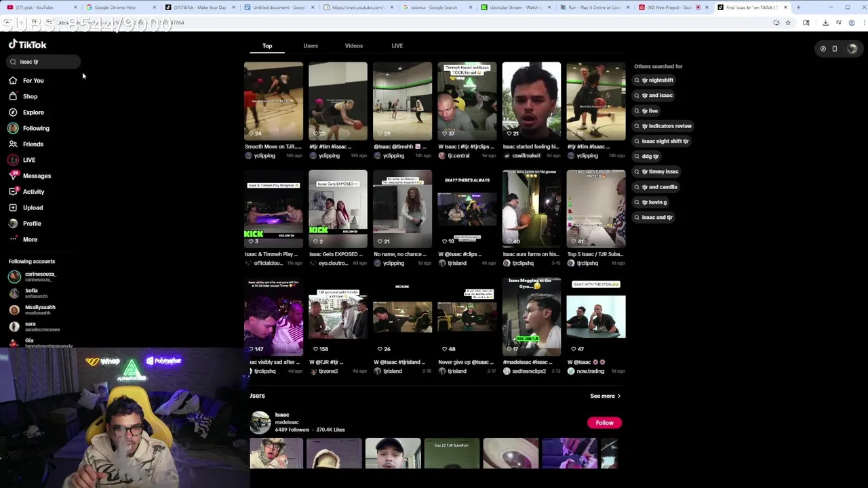
Task: Open 'Smooth Move on TJR' video
Action: click(x=273, y=101)
